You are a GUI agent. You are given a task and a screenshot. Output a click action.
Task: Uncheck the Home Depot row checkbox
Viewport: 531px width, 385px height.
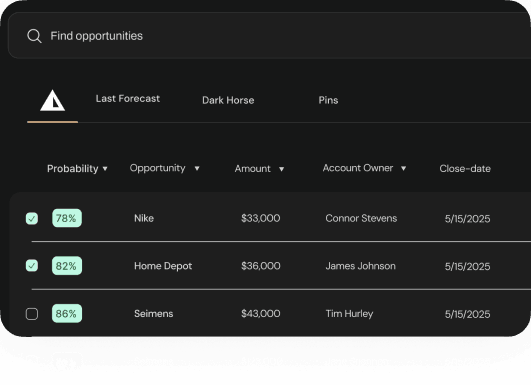click(32, 266)
